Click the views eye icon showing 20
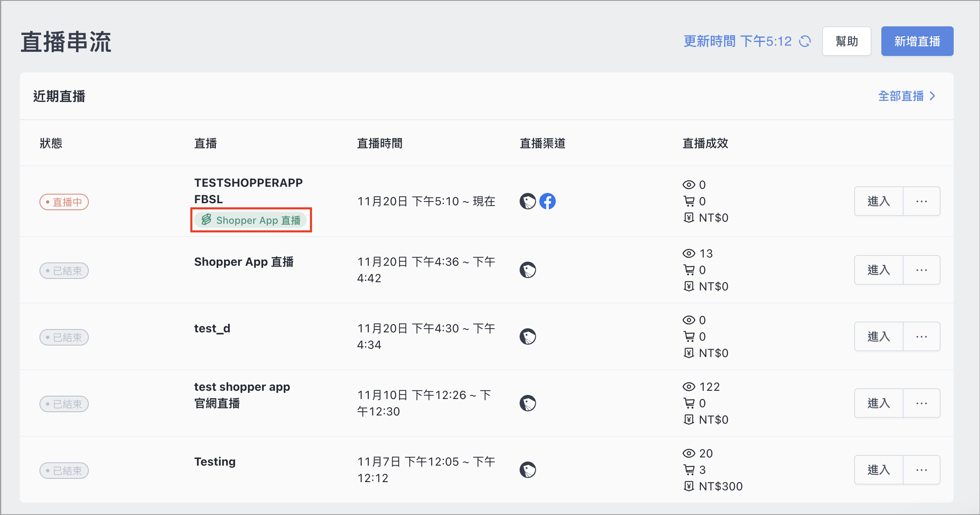The width and height of the screenshot is (980, 515). click(x=689, y=453)
